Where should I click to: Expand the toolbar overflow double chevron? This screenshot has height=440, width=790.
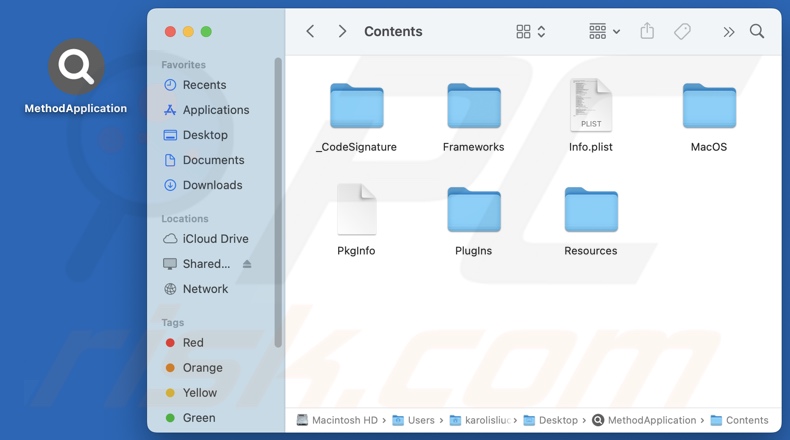coord(728,32)
